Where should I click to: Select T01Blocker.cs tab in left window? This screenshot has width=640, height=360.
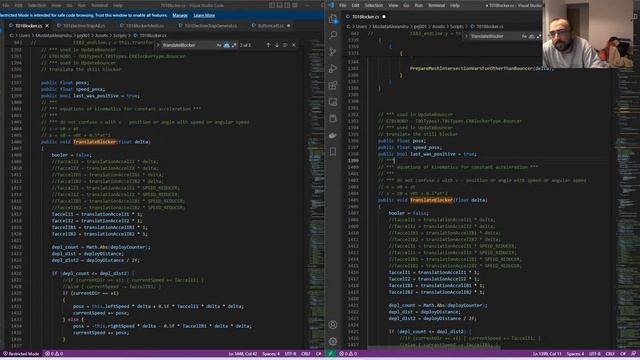coord(29,26)
